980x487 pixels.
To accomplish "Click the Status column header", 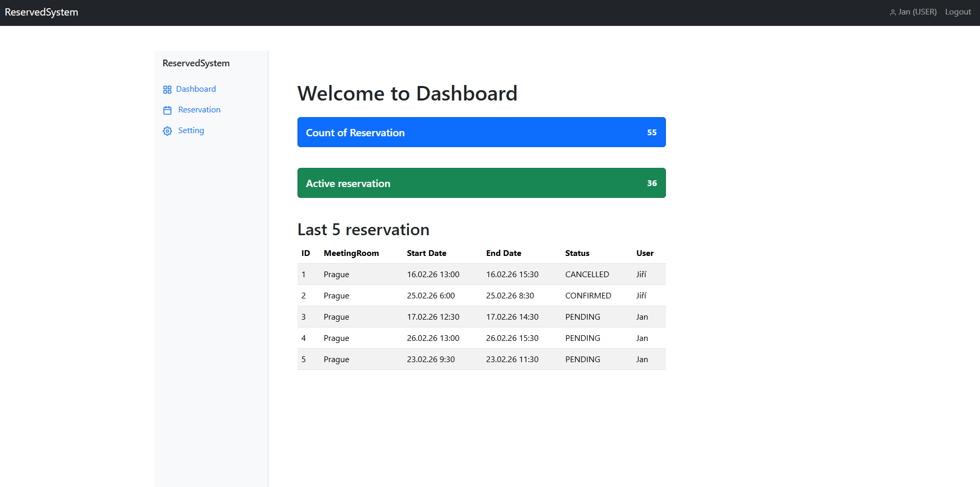I will [577, 253].
